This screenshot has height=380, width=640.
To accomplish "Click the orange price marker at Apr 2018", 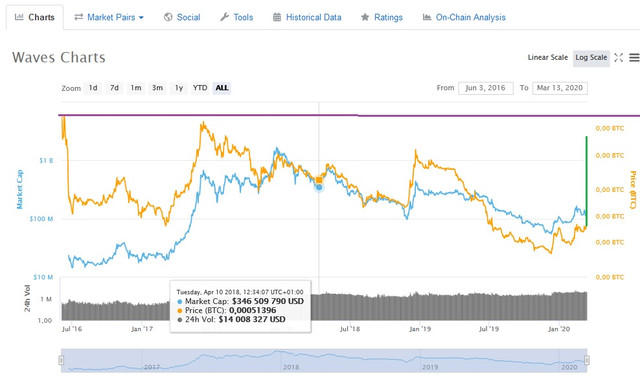I will [x=319, y=180].
